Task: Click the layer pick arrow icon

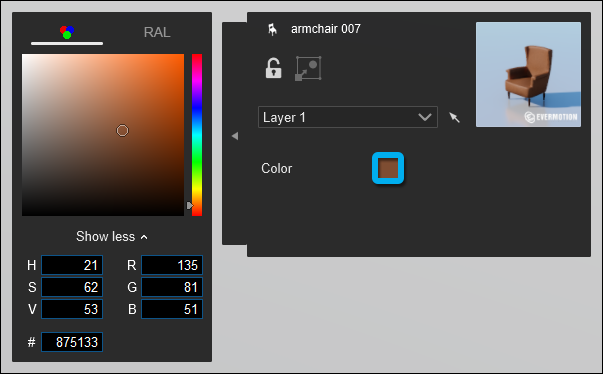Action: tap(455, 117)
